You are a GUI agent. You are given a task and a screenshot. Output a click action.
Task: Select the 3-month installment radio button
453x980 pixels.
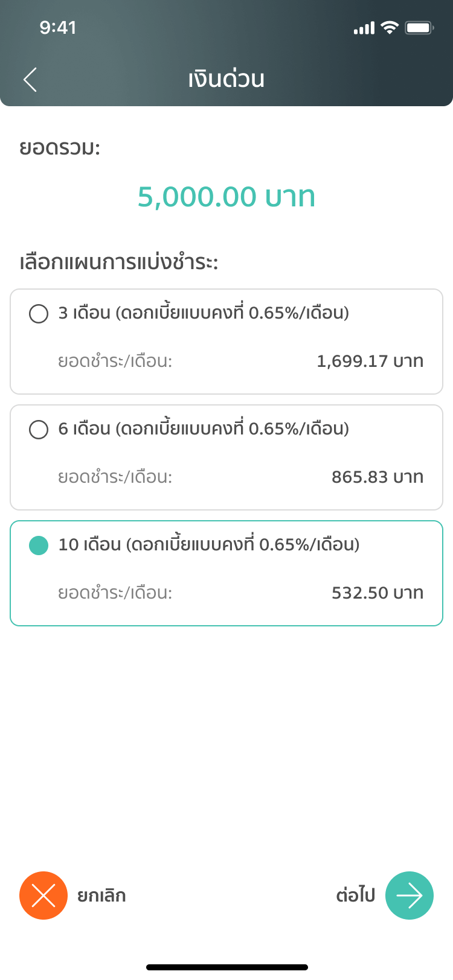click(39, 314)
